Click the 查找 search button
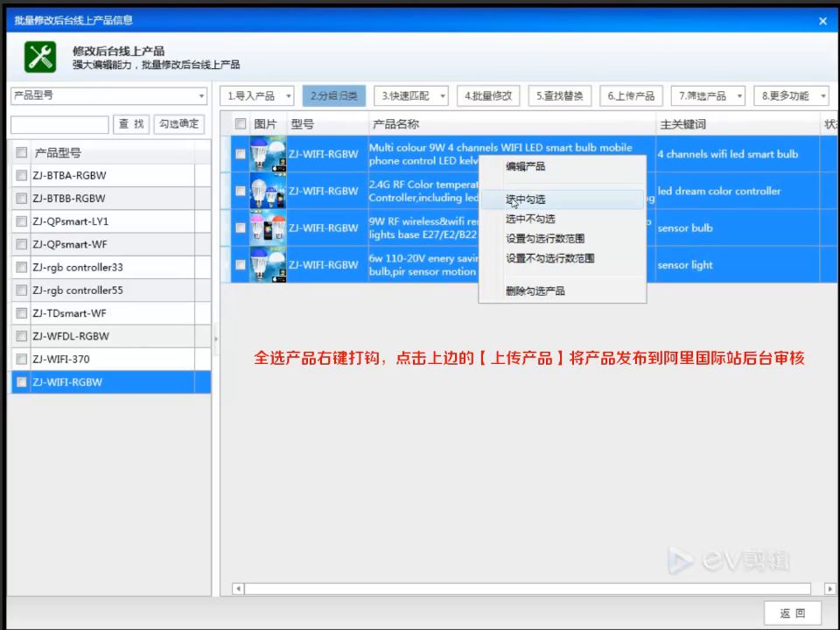The height and width of the screenshot is (630, 840). click(x=131, y=124)
